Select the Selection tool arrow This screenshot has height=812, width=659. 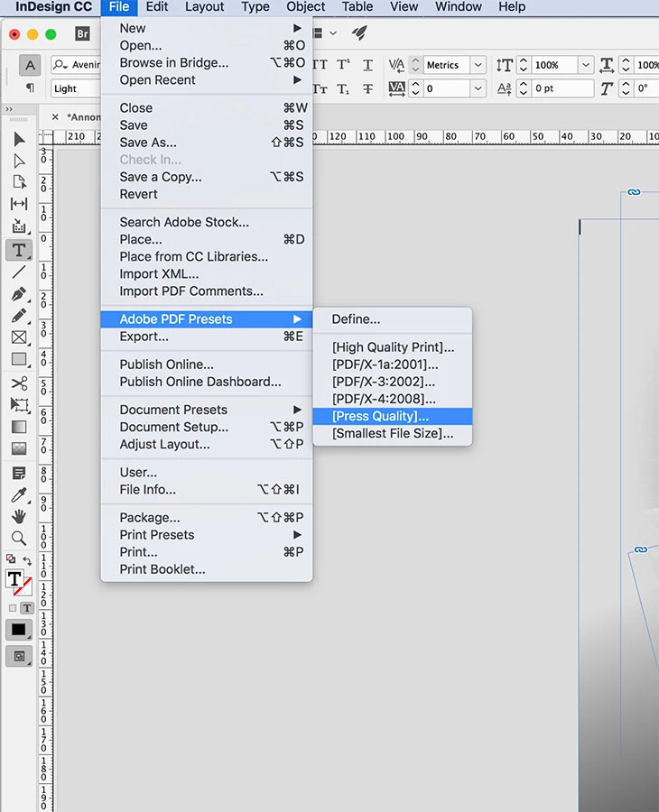pyautogui.click(x=19, y=139)
